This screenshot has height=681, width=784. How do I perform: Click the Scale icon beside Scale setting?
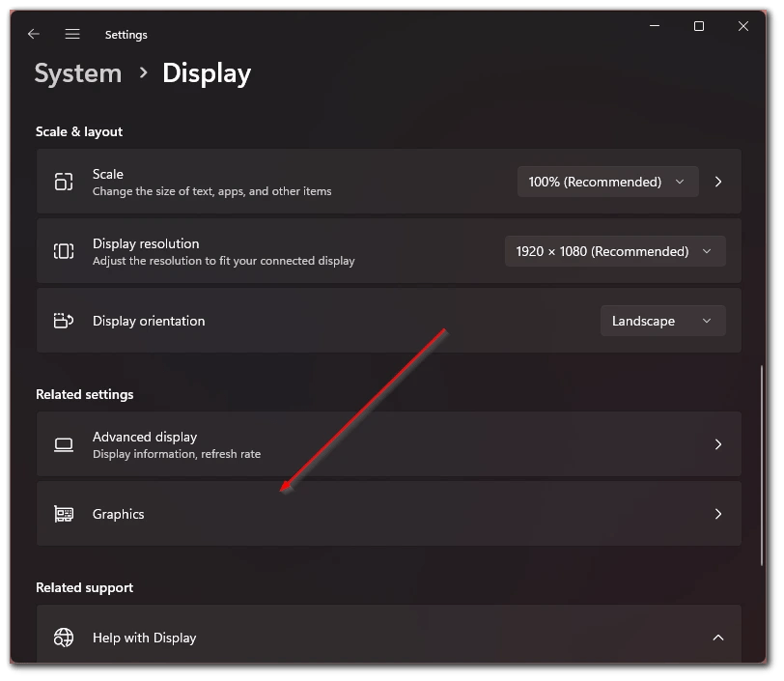[64, 182]
